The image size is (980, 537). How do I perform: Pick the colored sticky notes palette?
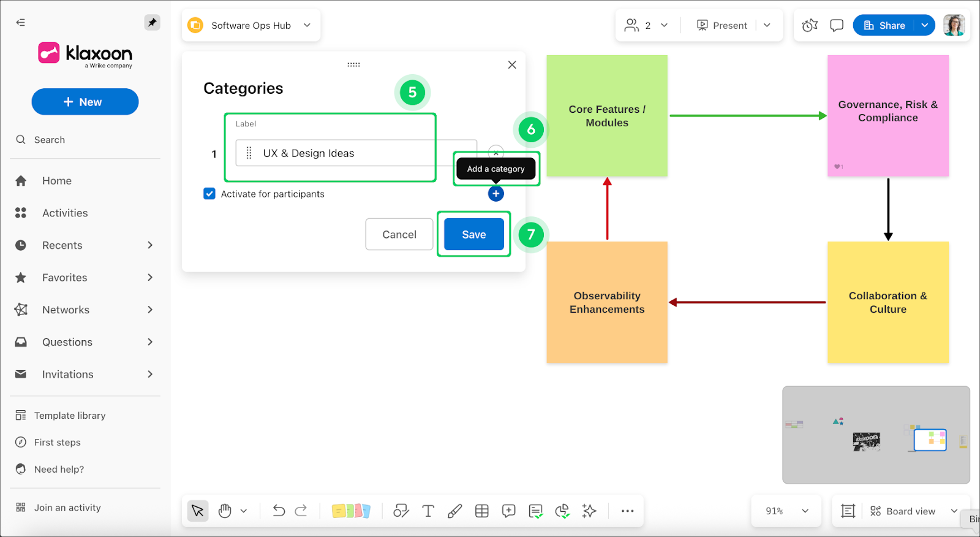click(x=351, y=511)
